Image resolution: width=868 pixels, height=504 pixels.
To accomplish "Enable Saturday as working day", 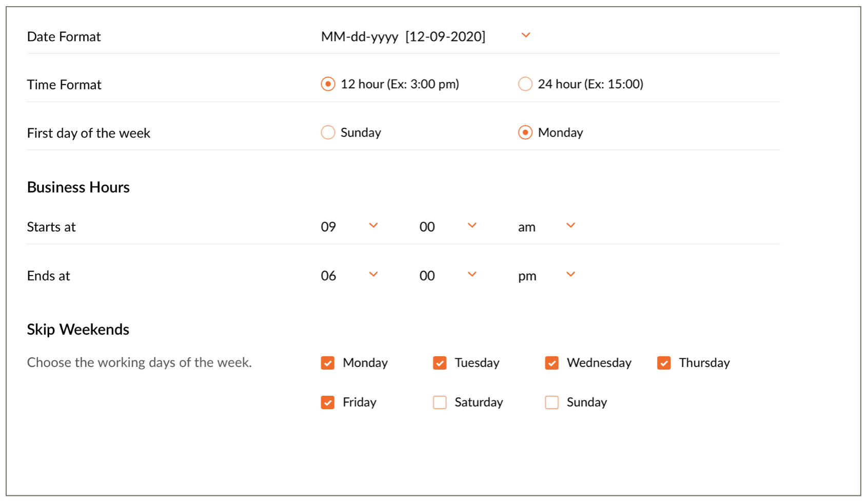I will click(x=440, y=402).
